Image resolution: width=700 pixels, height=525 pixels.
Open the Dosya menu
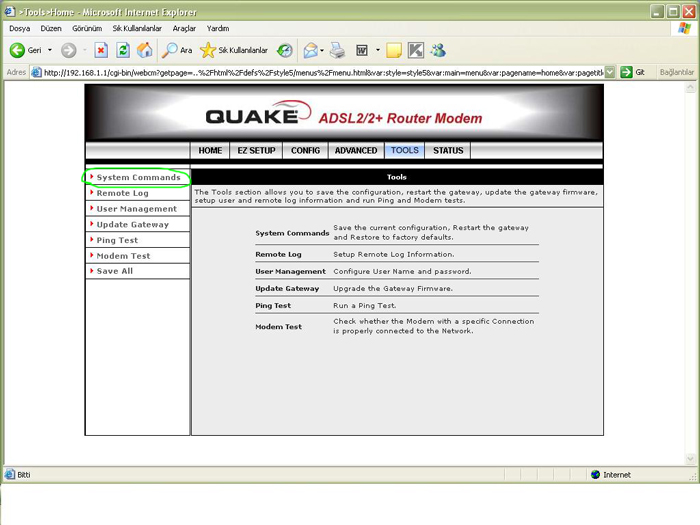click(x=20, y=29)
